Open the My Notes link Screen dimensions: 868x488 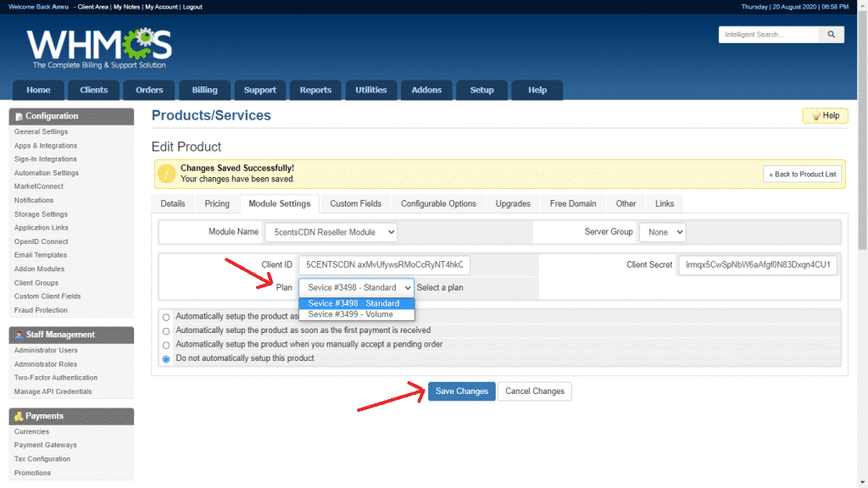pos(127,7)
